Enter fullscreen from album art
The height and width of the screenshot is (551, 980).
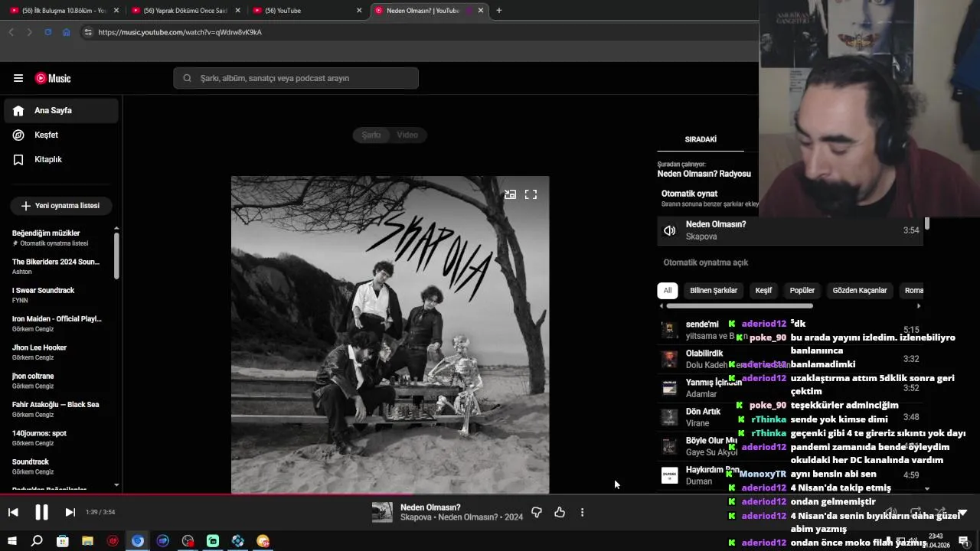pos(531,194)
